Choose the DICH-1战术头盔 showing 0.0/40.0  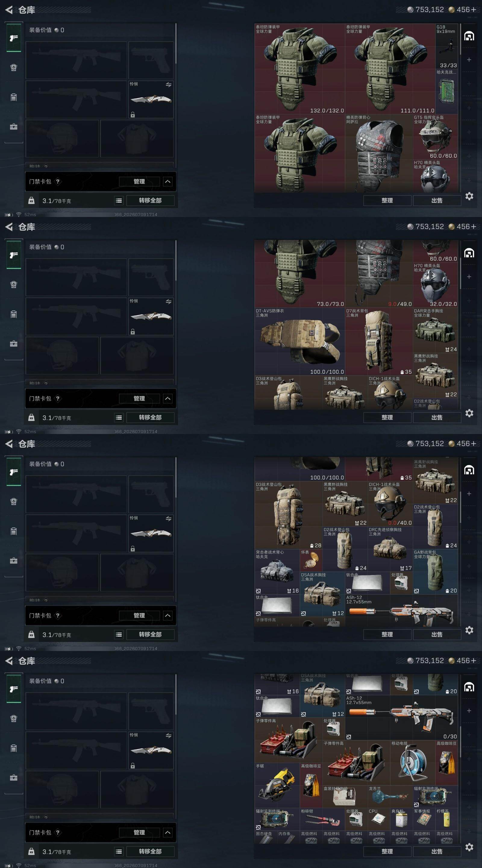click(390, 504)
